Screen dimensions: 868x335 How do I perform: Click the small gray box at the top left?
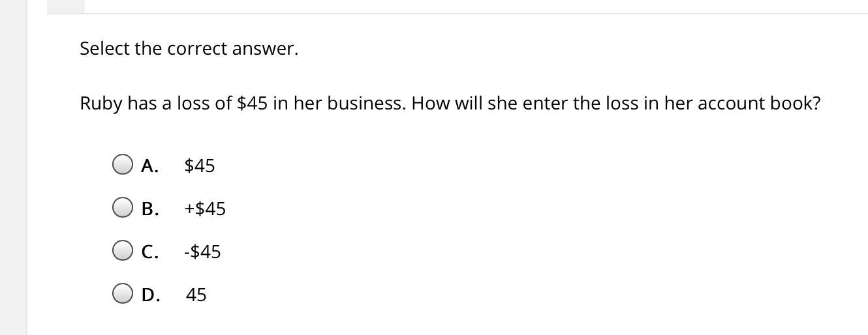coord(66,7)
